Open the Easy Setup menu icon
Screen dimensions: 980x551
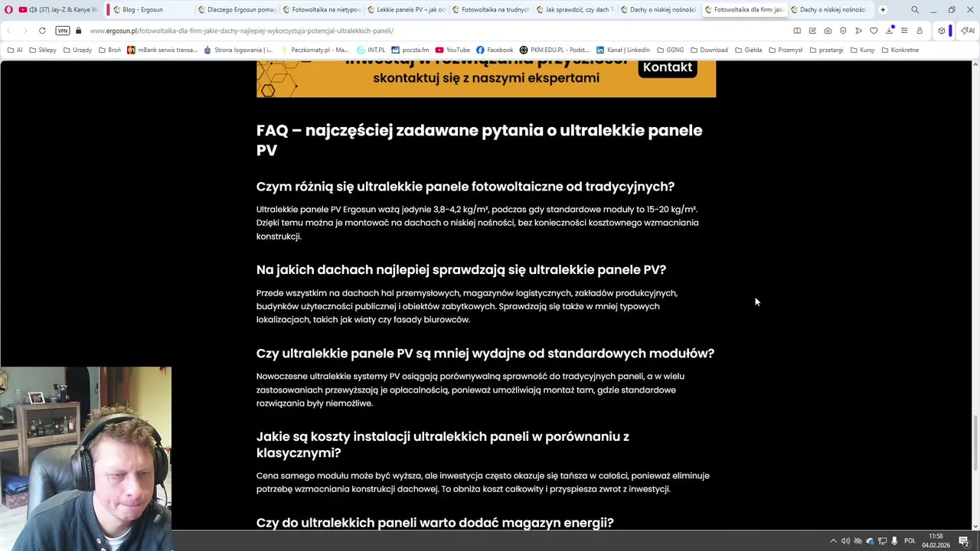point(904,31)
